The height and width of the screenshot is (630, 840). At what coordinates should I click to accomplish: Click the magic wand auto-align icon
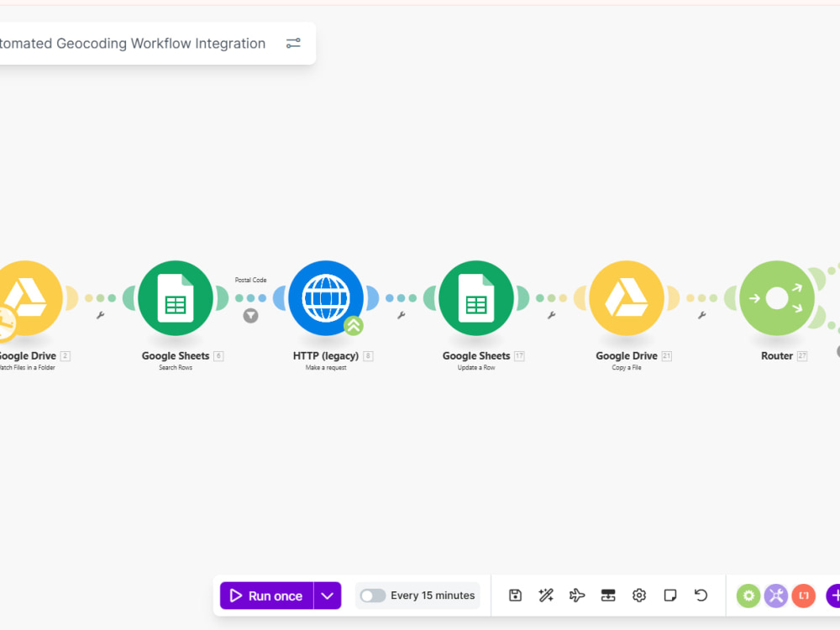pos(546,596)
